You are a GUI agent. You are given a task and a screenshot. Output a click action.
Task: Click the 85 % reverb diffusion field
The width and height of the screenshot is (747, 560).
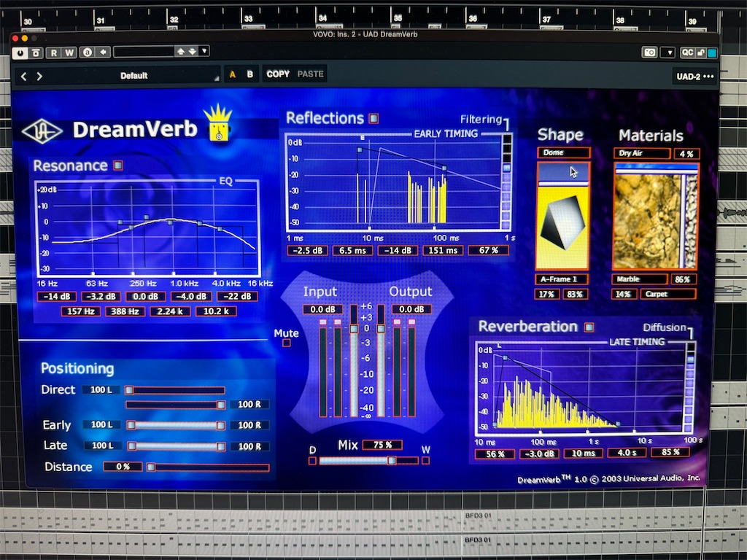click(x=670, y=452)
